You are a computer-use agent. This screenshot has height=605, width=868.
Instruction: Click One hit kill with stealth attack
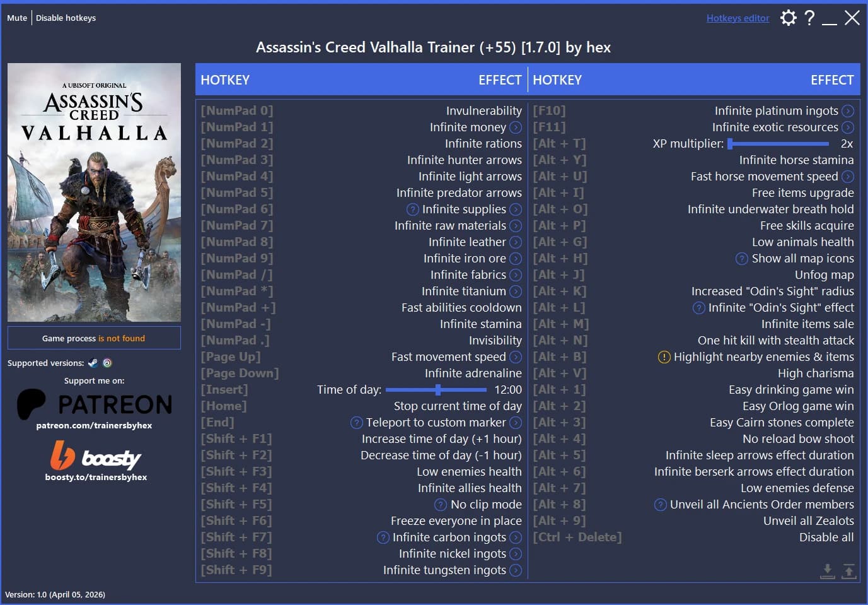(x=775, y=341)
